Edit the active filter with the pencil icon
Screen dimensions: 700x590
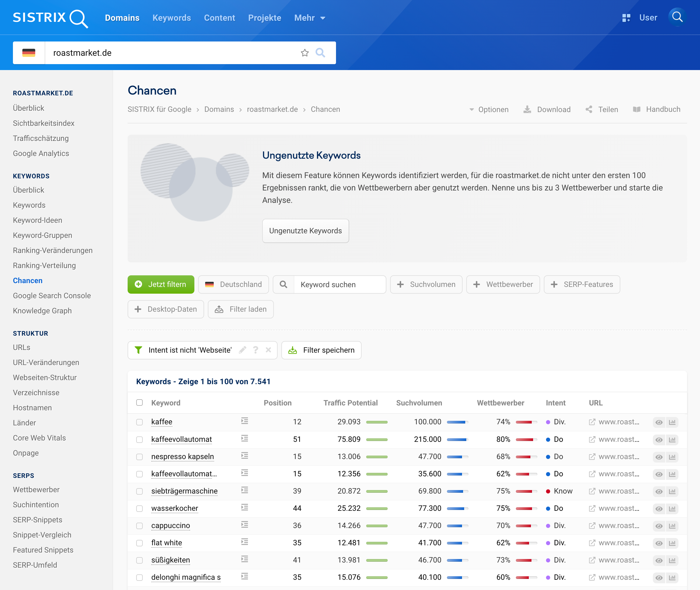(243, 350)
